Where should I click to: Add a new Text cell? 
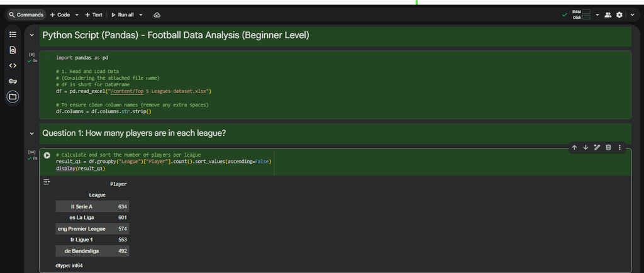93,14
